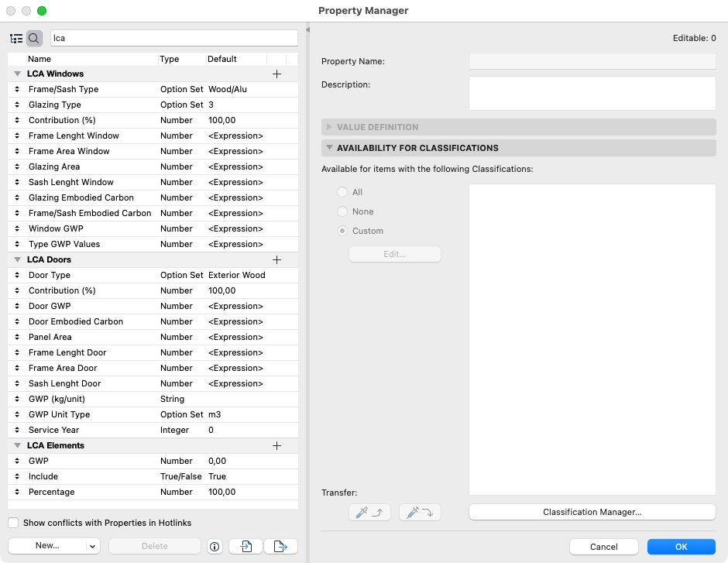Grab the reorder handle for Frame/Sash Type
The image size is (728, 563).
pyautogui.click(x=17, y=89)
